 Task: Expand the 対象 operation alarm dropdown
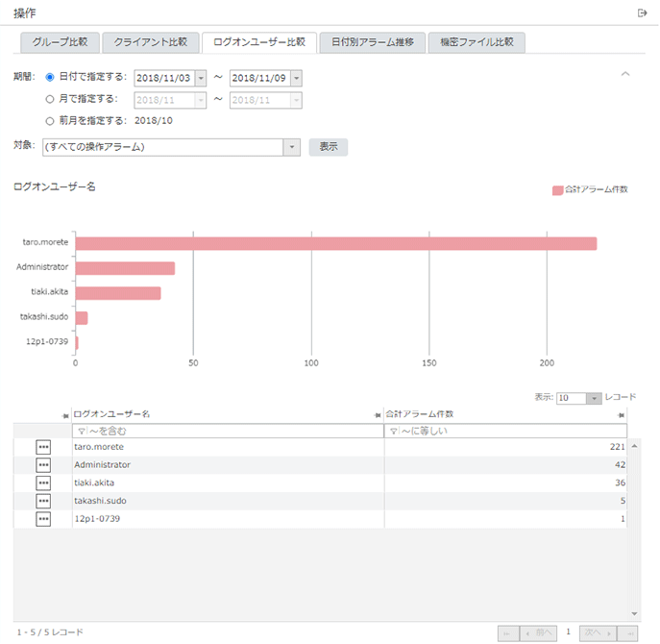click(292, 147)
